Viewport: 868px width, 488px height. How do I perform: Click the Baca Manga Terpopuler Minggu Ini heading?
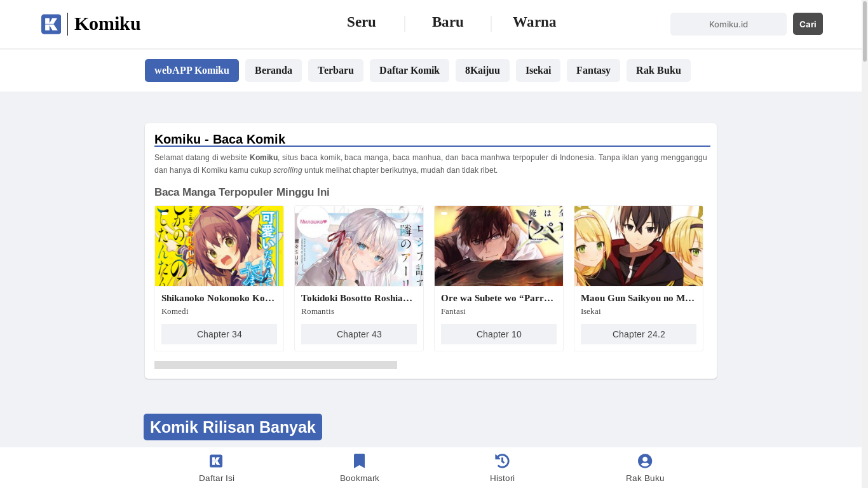coord(242,193)
